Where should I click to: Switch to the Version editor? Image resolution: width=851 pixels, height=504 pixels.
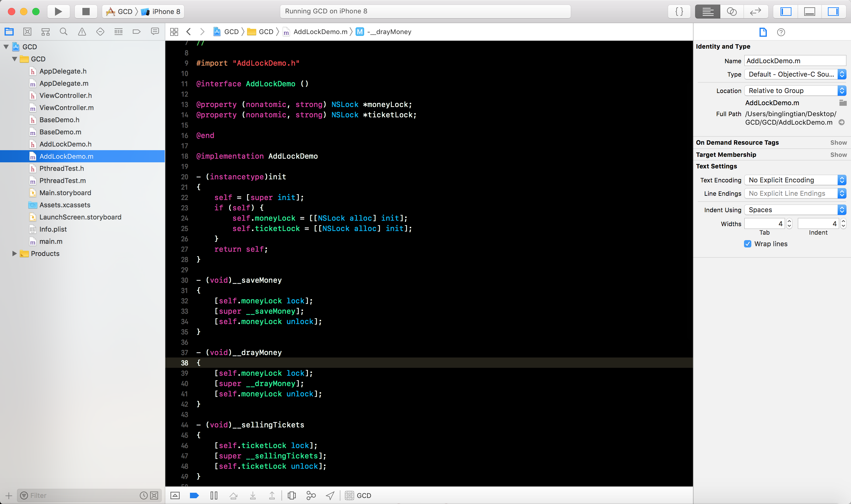pyautogui.click(x=756, y=12)
